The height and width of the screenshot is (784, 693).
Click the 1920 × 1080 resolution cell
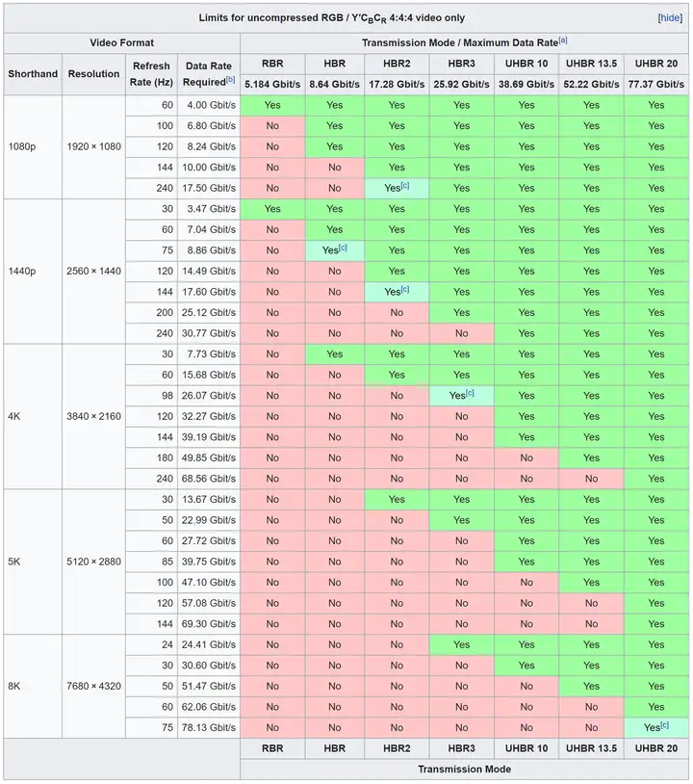[x=94, y=146]
